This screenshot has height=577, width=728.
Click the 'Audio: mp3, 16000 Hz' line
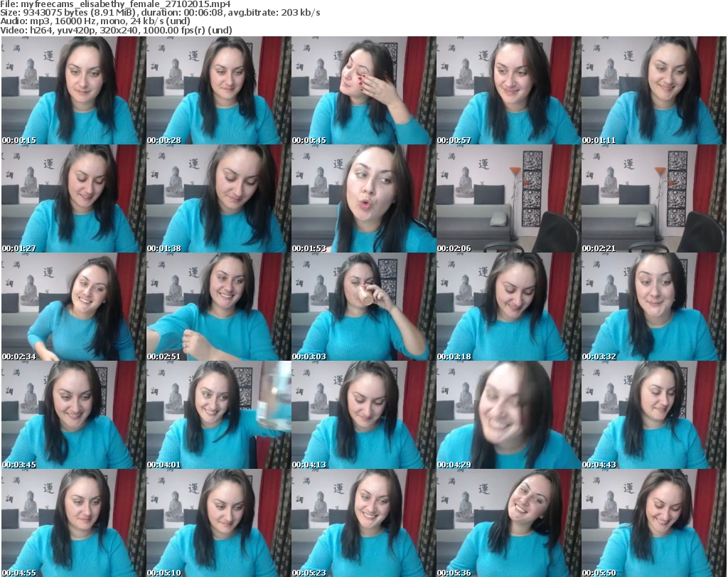click(x=95, y=21)
